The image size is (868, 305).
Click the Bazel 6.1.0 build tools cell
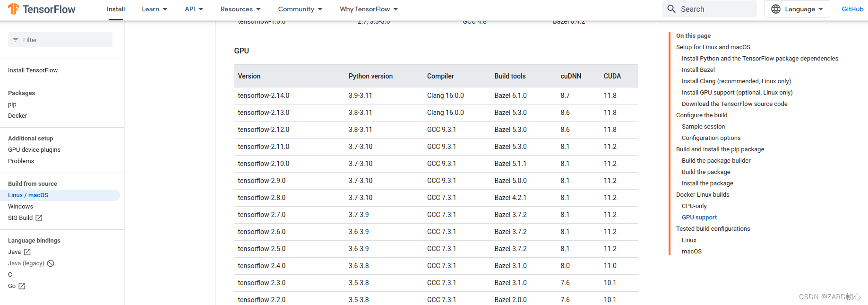click(510, 96)
